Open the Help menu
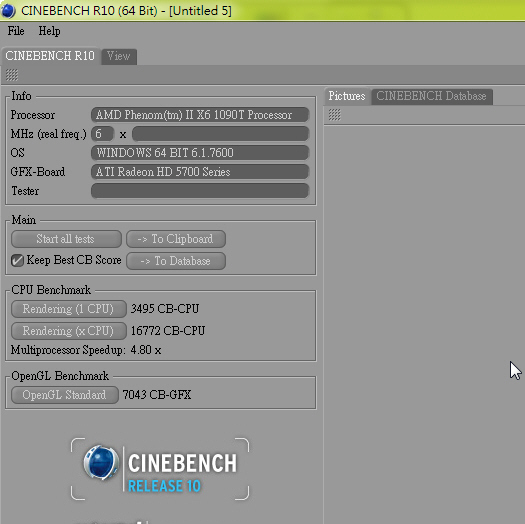 49,31
